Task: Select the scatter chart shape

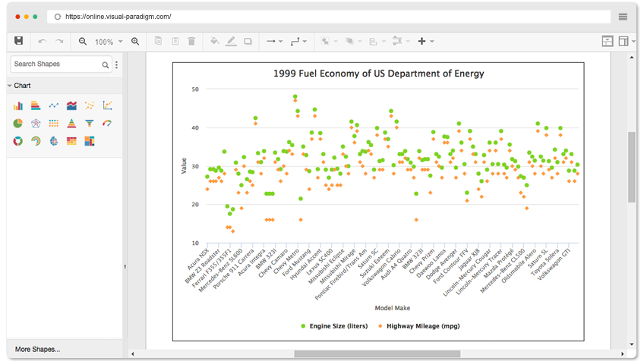Action: tap(90, 106)
